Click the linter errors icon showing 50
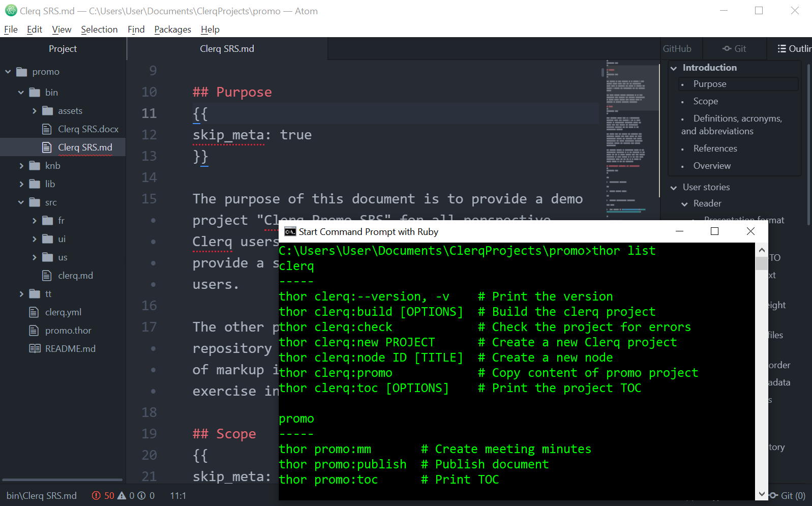Viewport: 812px width, 506px height. point(96,495)
